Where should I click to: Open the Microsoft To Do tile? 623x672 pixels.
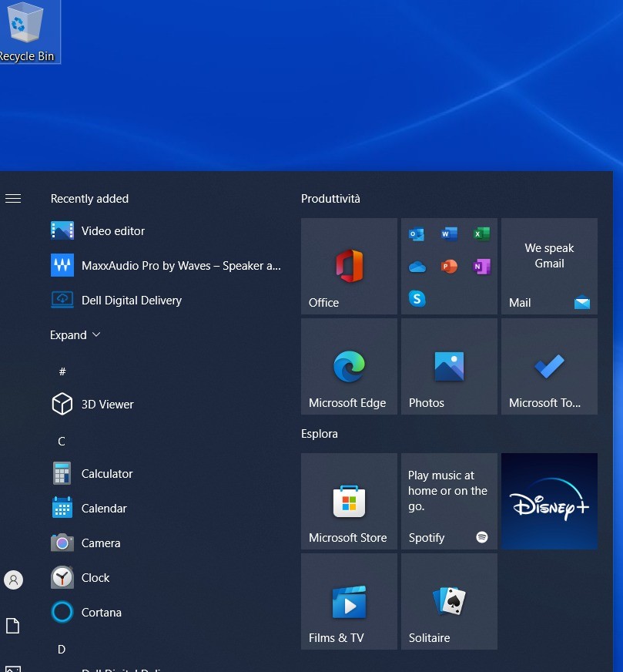coord(549,366)
